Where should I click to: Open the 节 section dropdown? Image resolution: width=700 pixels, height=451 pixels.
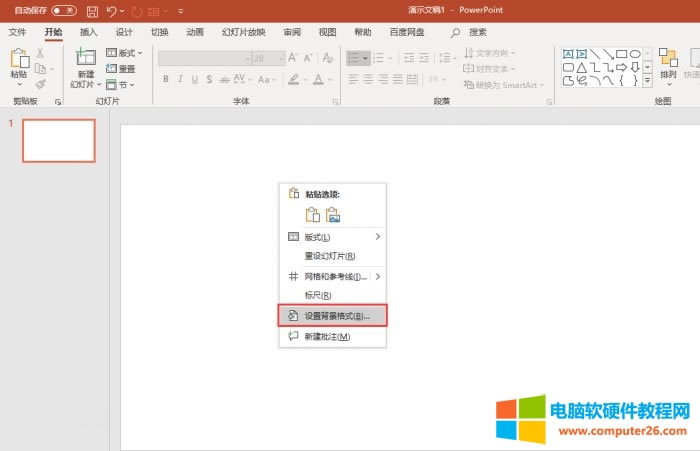click(122, 84)
